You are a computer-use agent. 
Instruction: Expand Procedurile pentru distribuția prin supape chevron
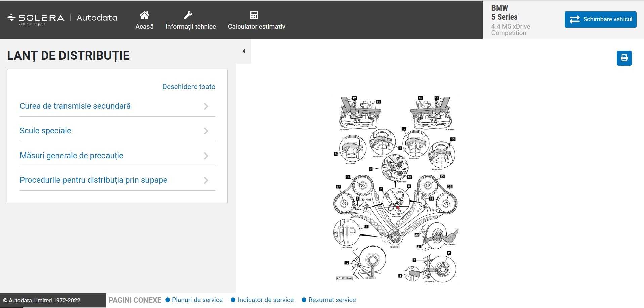click(206, 180)
